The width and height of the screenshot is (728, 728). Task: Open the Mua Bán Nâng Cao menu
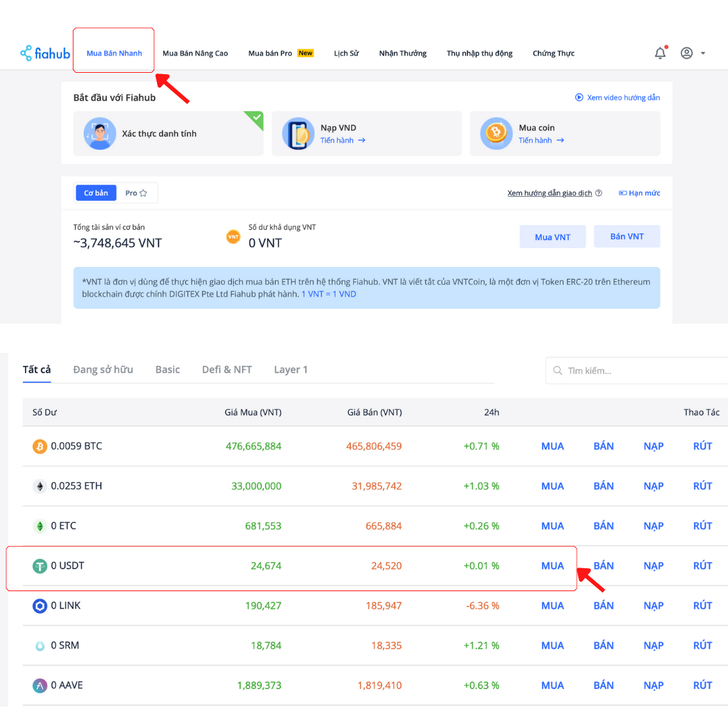[195, 53]
